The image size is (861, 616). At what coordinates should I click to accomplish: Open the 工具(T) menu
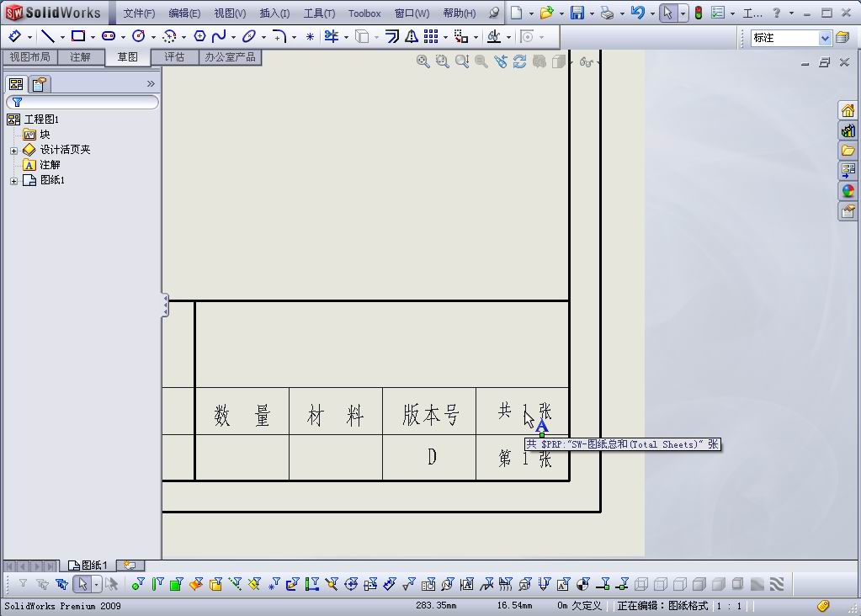(319, 13)
